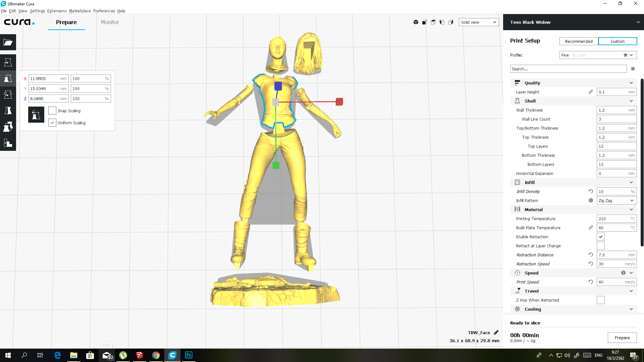Click the blue Z-axis scale handle
Viewport: 644px width, 362px height.
pos(278,86)
